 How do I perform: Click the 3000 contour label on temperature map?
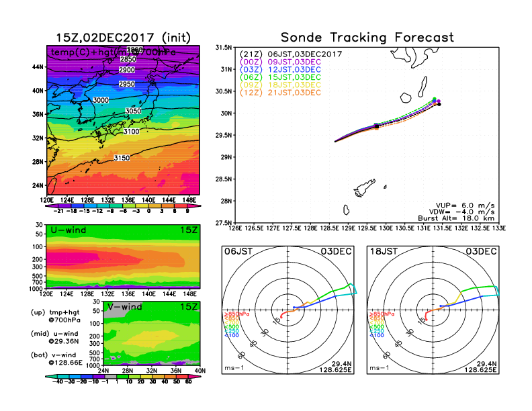(101, 99)
